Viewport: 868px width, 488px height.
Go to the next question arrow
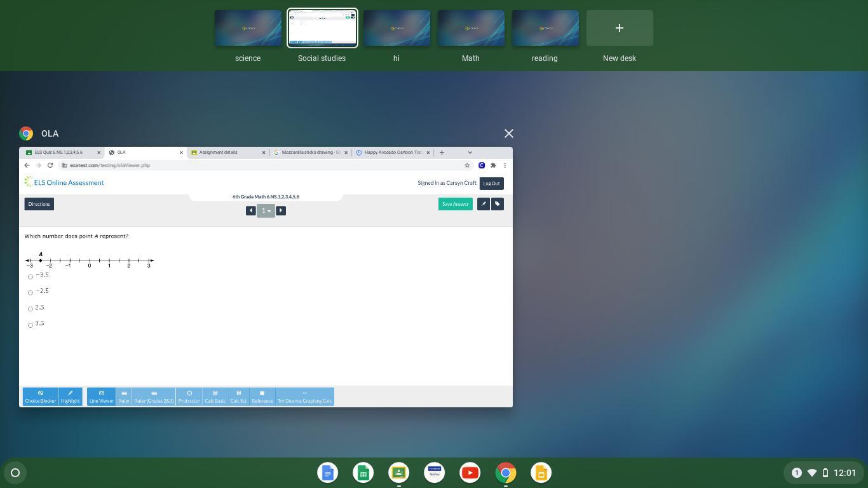[281, 210]
